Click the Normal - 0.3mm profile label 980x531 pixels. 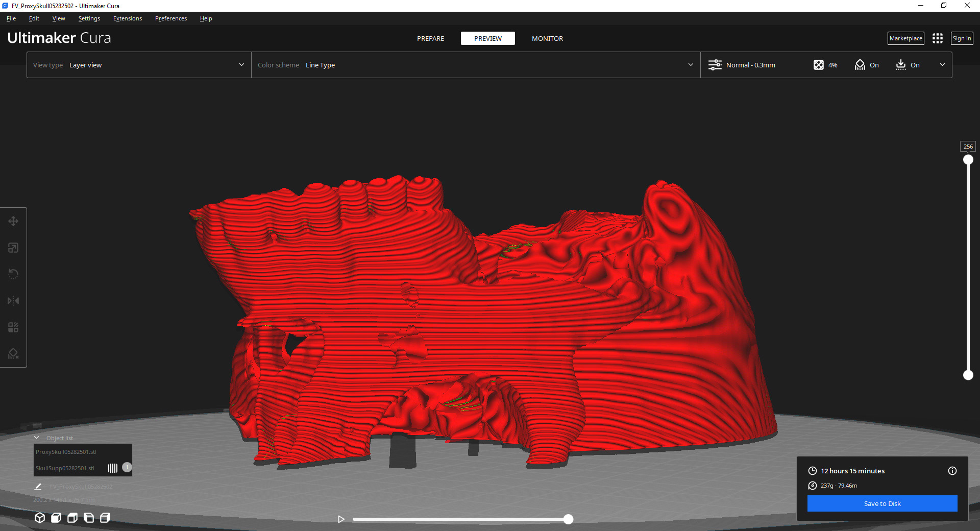click(751, 65)
